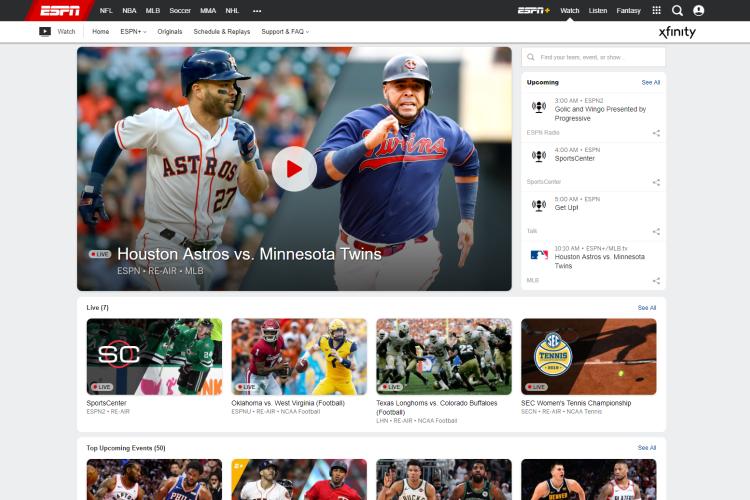Open Schedule & Replays
This screenshot has width=750, height=500.
[x=221, y=32]
